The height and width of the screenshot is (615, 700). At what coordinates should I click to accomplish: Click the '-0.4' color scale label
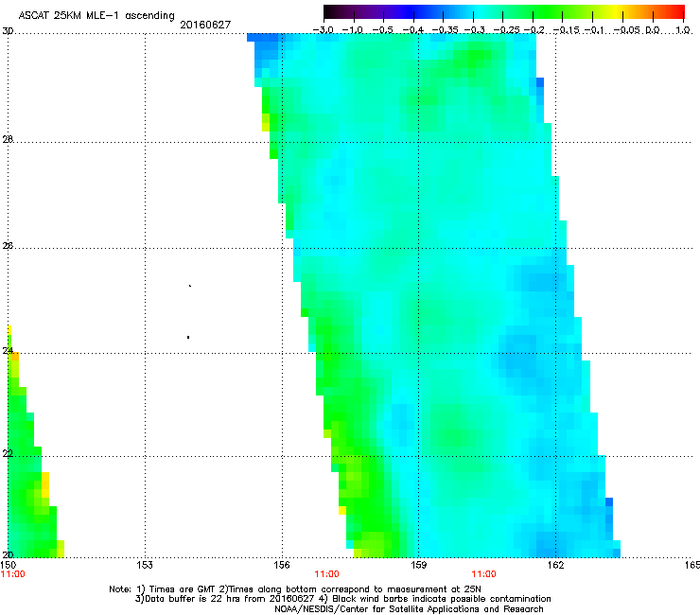[x=413, y=30]
